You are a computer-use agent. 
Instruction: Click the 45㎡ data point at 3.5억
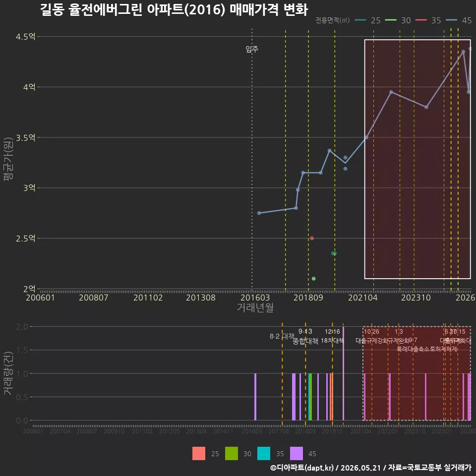click(x=366, y=137)
